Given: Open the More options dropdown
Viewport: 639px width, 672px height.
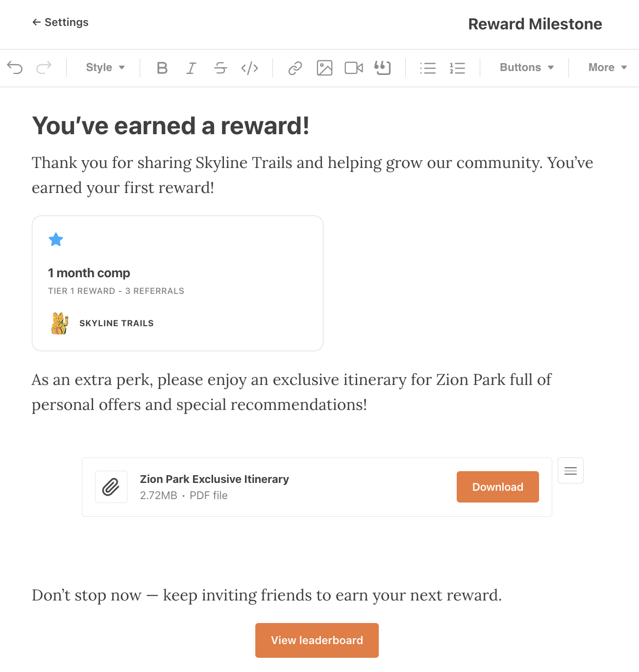Looking at the screenshot, I should (x=608, y=68).
